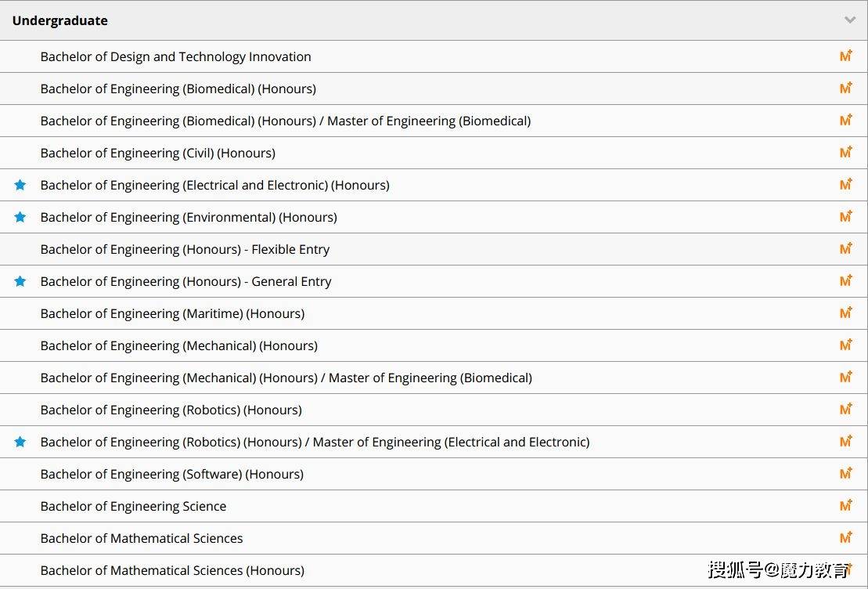Image resolution: width=868 pixels, height=589 pixels.
Task: Toggle the blue star on Engineering (Environmental) (Honours)
Action: [20, 217]
